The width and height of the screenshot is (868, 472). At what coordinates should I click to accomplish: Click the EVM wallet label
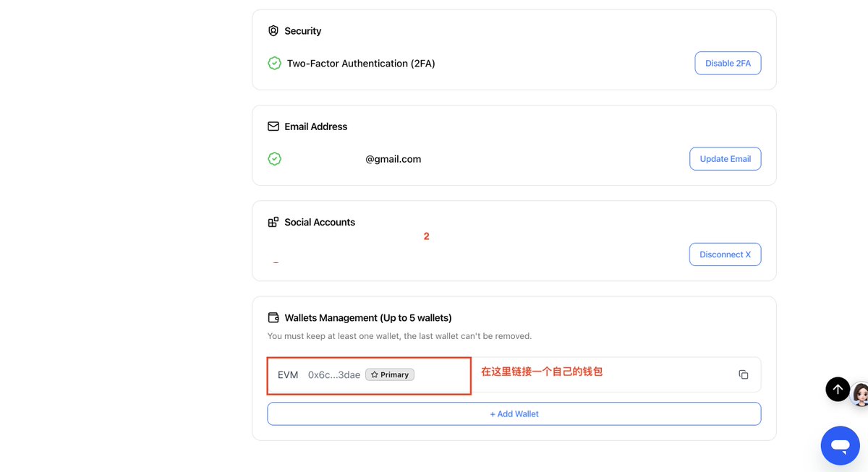[288, 374]
